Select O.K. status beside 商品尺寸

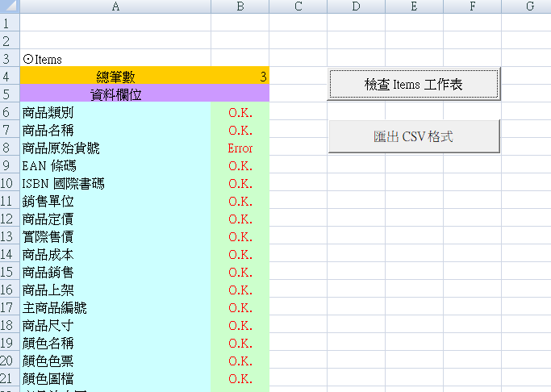(x=240, y=324)
